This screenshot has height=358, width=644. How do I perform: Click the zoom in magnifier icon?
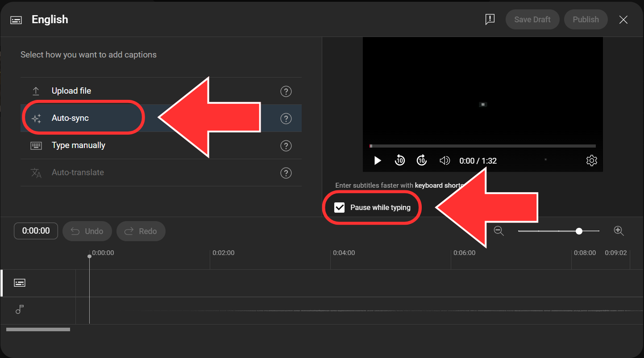[619, 231]
